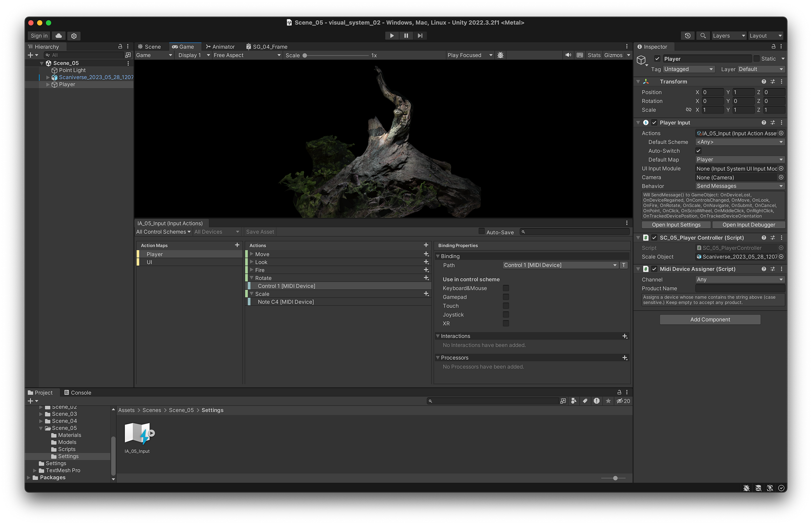Click the Step frame forward icon

[420, 35]
